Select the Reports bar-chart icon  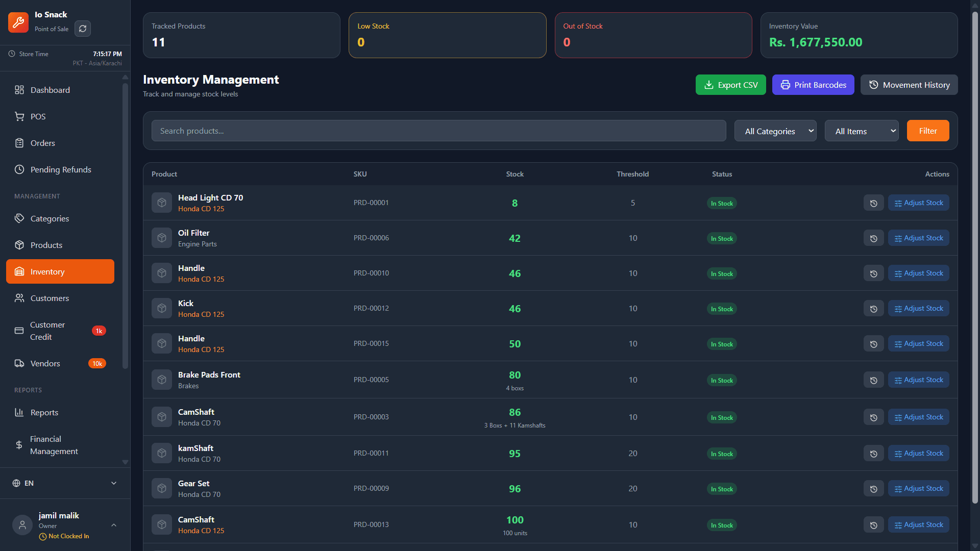click(x=19, y=412)
